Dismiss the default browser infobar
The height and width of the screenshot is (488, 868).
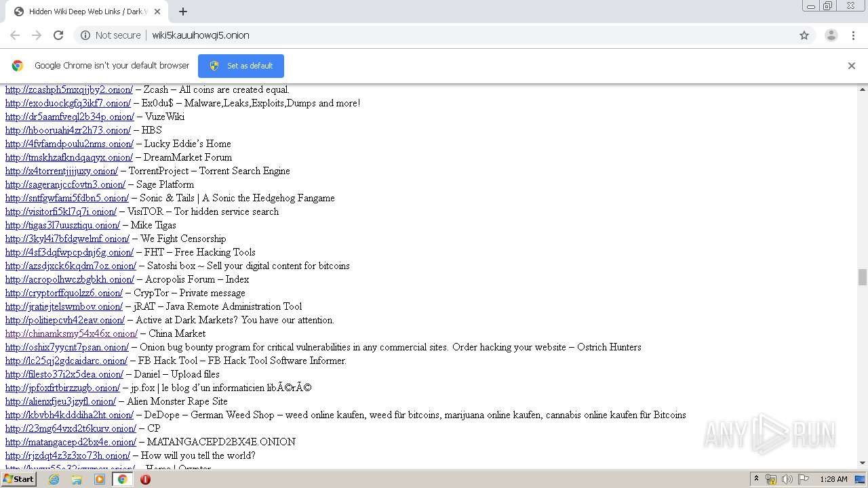click(x=852, y=66)
